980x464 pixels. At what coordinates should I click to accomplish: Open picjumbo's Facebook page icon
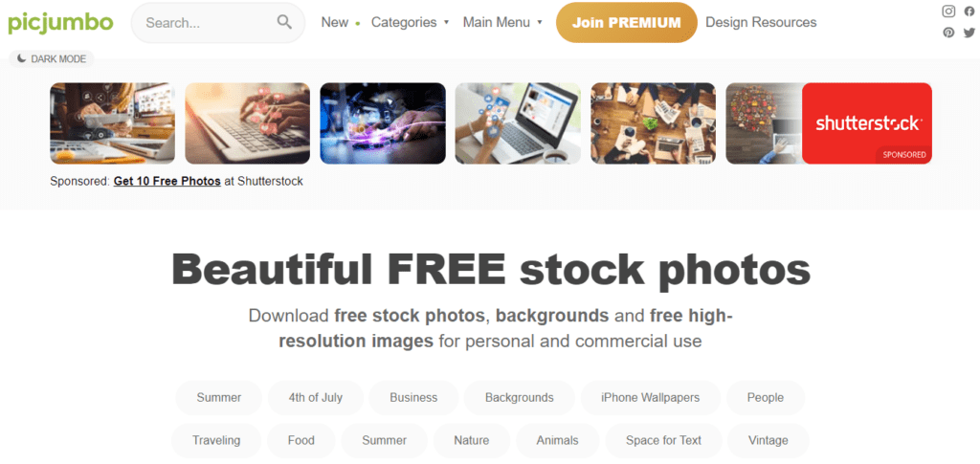point(969,11)
